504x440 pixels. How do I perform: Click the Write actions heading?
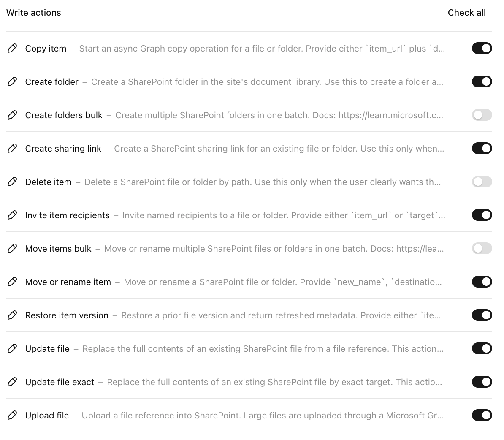click(x=33, y=13)
